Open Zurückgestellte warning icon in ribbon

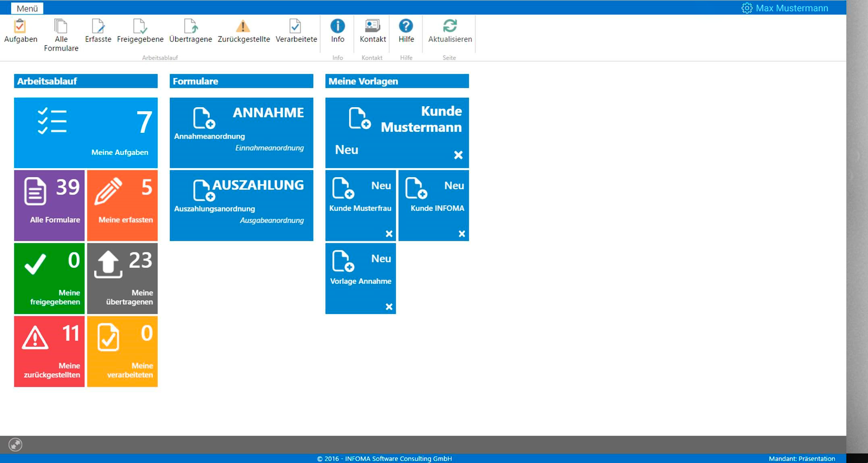[x=243, y=27]
